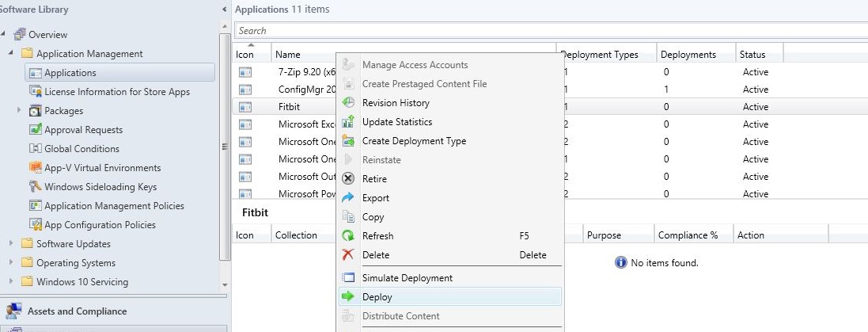Click the 7-Zip 9.20 row application icon

pos(245,72)
